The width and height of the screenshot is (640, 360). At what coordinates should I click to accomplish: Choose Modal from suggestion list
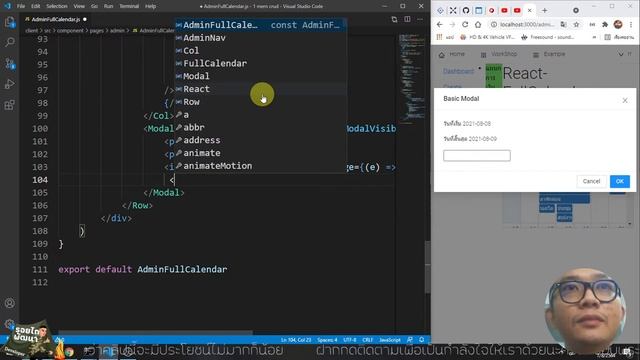[x=261, y=76]
